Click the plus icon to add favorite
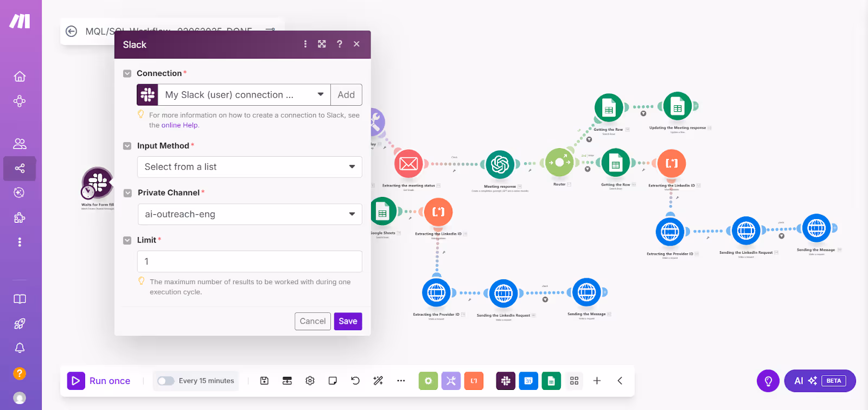 click(597, 381)
